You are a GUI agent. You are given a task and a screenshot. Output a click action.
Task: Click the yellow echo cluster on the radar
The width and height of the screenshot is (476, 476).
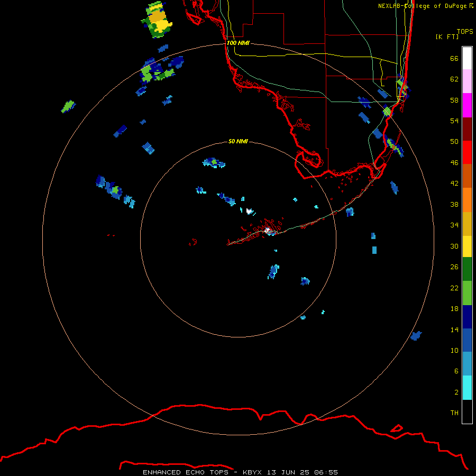click(x=158, y=21)
